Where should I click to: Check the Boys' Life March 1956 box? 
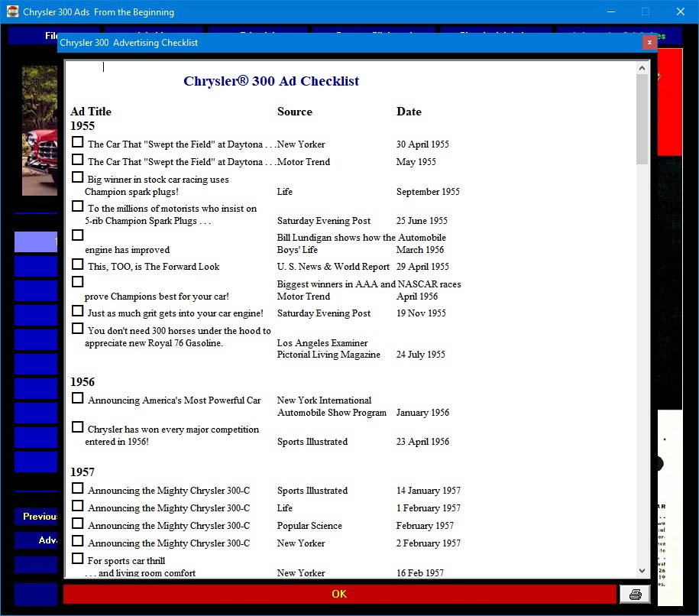tap(78, 235)
